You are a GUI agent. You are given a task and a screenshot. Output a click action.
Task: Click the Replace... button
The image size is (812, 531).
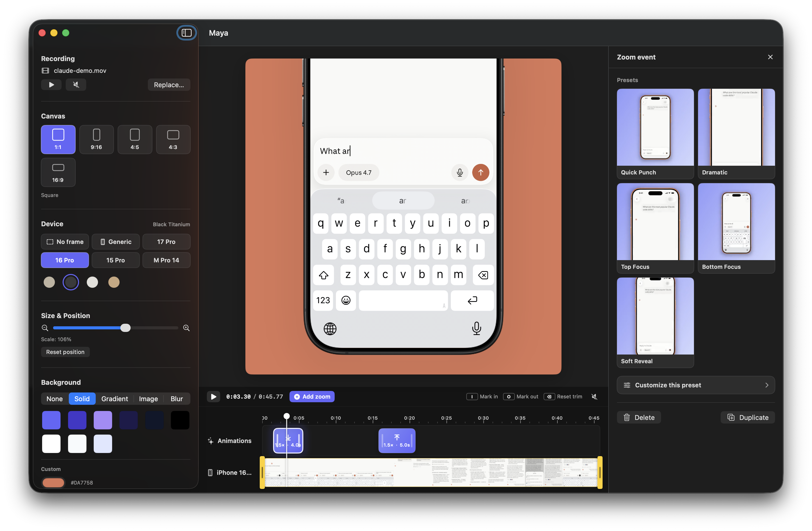pyautogui.click(x=169, y=85)
